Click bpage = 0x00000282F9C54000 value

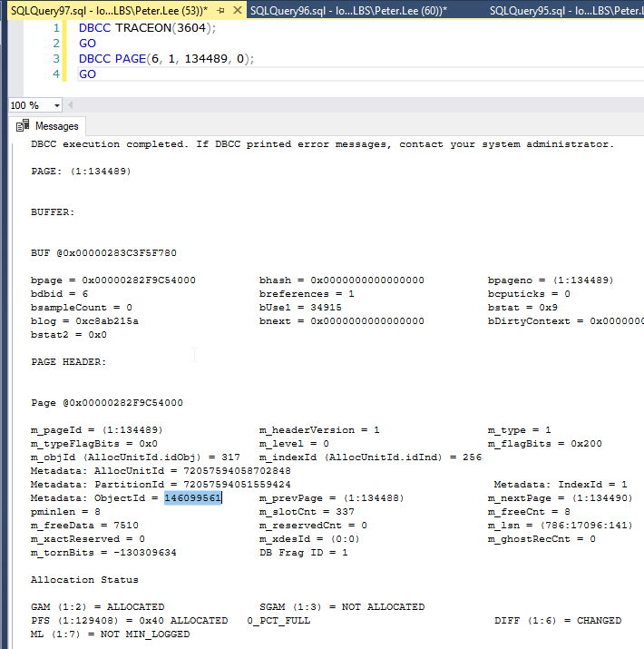point(112,280)
